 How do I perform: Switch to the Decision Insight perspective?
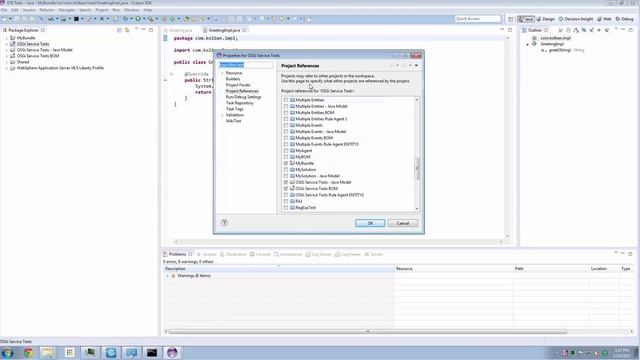tap(576, 19)
